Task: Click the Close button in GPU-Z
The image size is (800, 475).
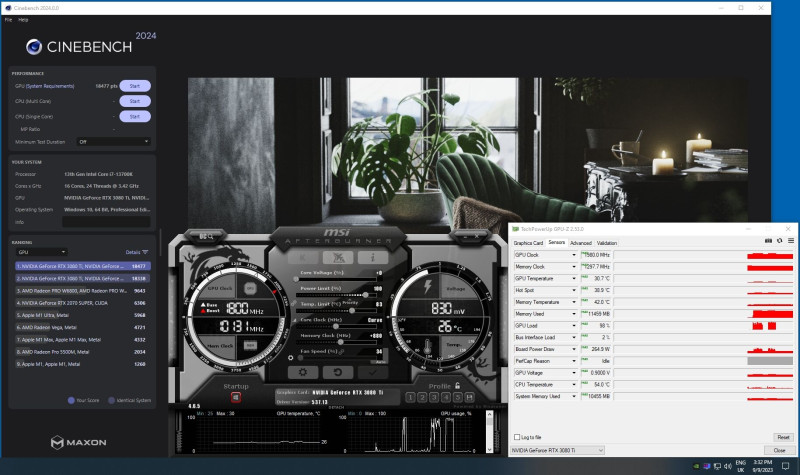Action: 779,451
